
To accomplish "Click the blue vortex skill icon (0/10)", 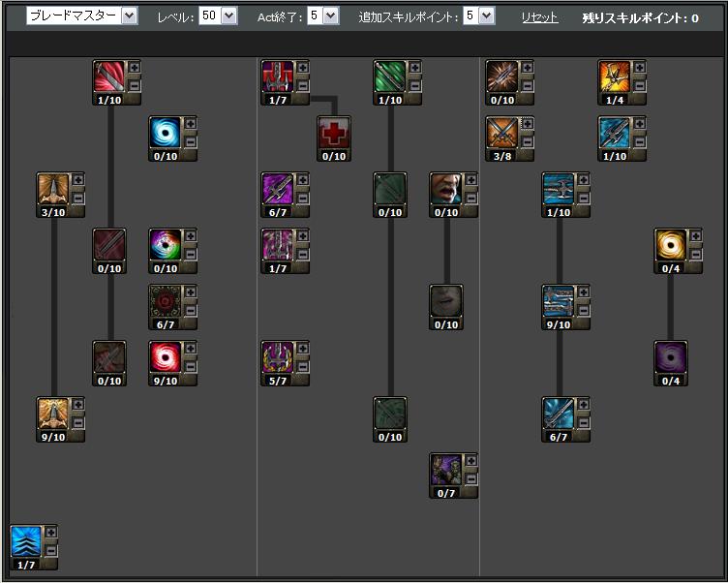I will [x=166, y=133].
